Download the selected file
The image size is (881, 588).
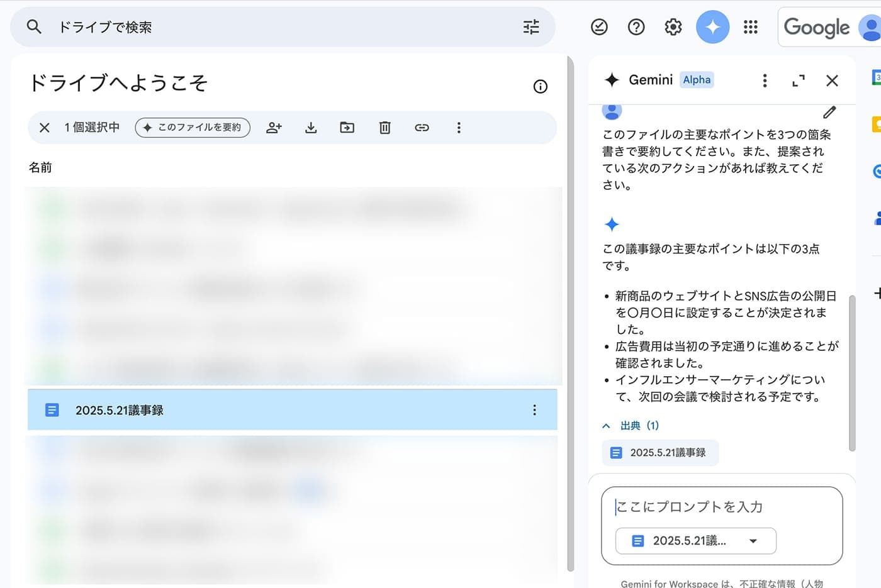coord(311,128)
